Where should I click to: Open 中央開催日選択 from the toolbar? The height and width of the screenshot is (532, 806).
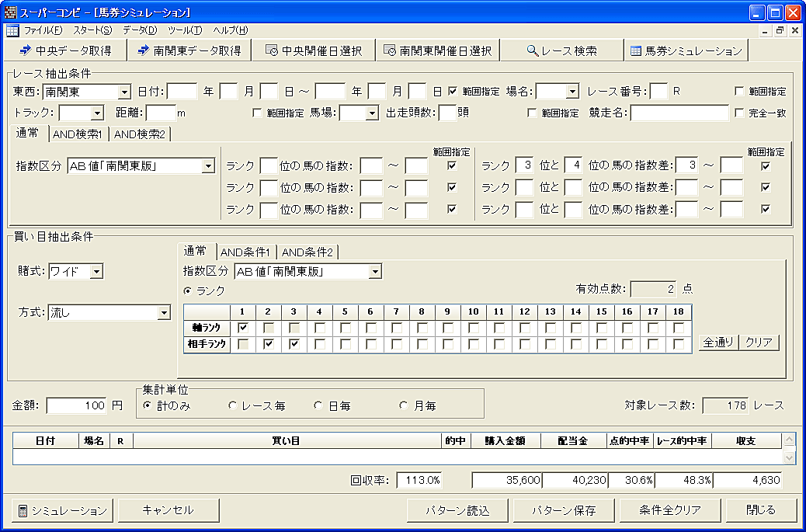[x=314, y=51]
